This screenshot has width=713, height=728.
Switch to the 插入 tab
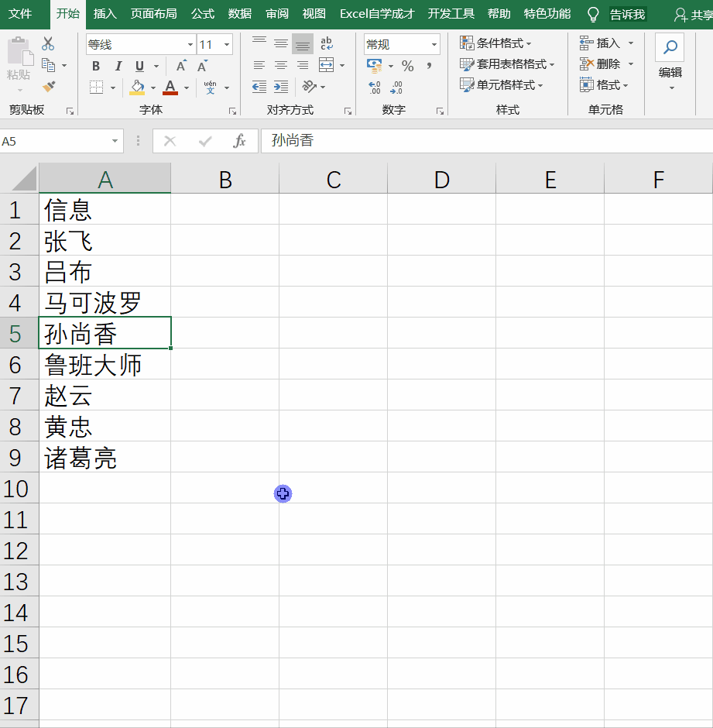[105, 14]
